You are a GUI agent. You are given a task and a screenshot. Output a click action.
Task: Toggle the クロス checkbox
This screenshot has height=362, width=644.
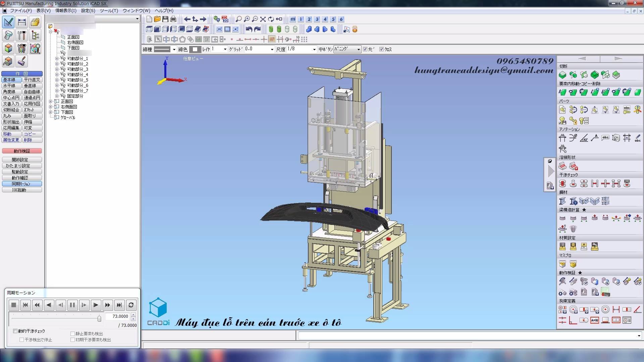(381, 49)
